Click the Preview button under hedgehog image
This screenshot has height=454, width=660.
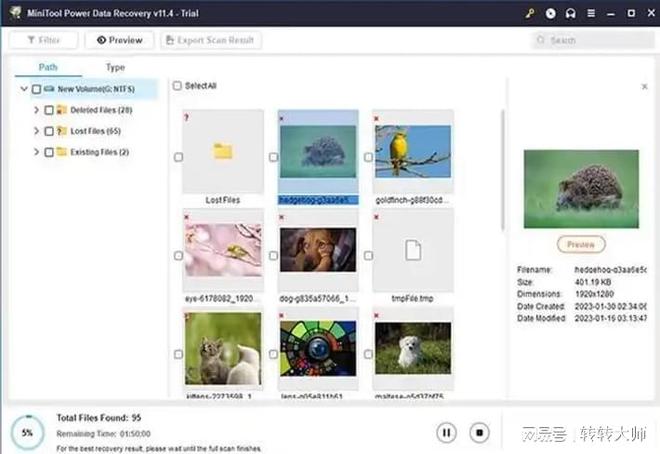click(581, 244)
